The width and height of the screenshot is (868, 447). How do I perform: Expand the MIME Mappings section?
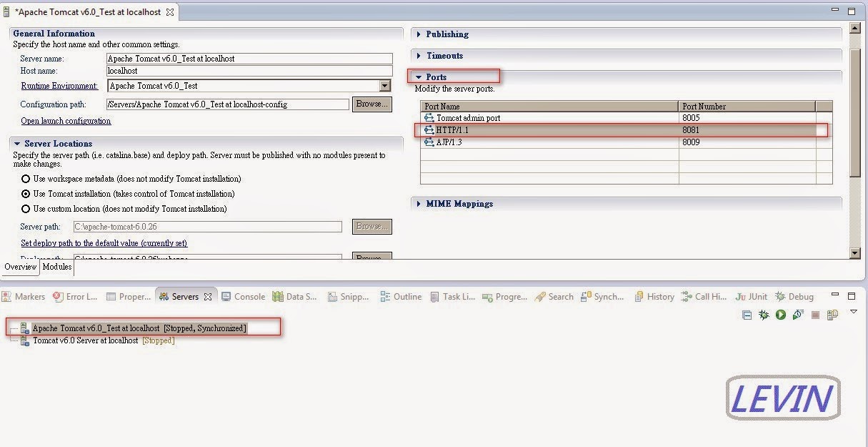click(x=419, y=204)
